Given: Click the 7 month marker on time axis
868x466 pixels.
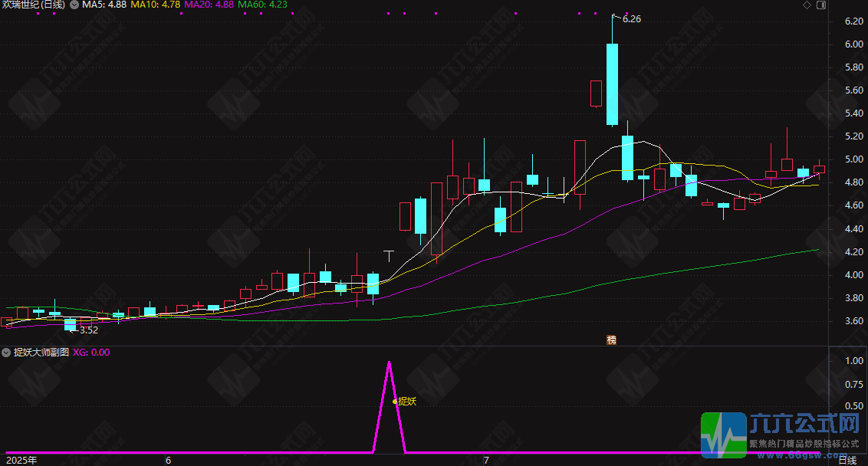Looking at the screenshot, I should pyautogui.click(x=486, y=460).
